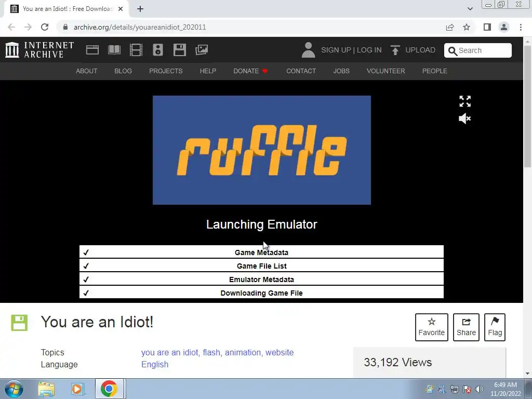Image resolution: width=532 pixels, height=399 pixels.
Task: Click the 'You are an Idiot!' title
Action: click(97, 322)
